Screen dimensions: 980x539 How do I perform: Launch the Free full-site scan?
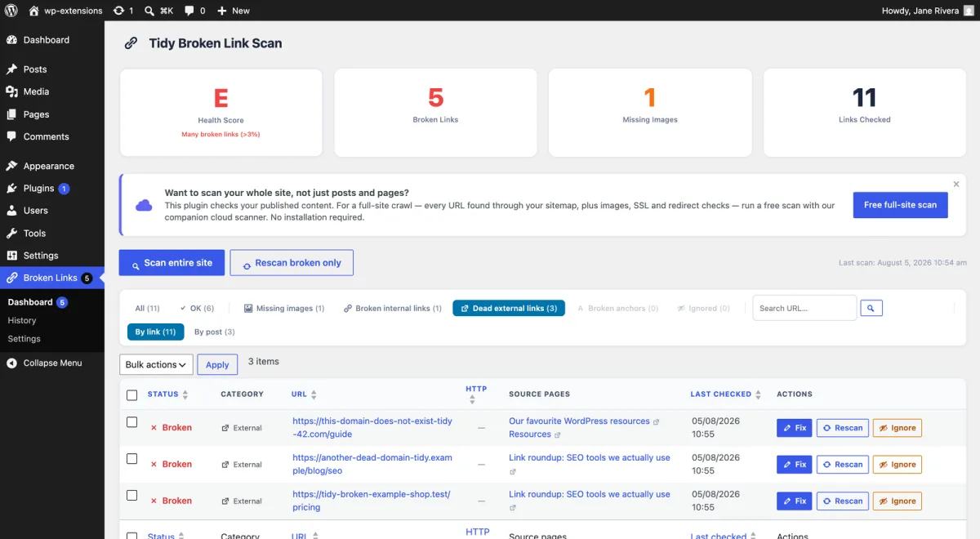[900, 205]
